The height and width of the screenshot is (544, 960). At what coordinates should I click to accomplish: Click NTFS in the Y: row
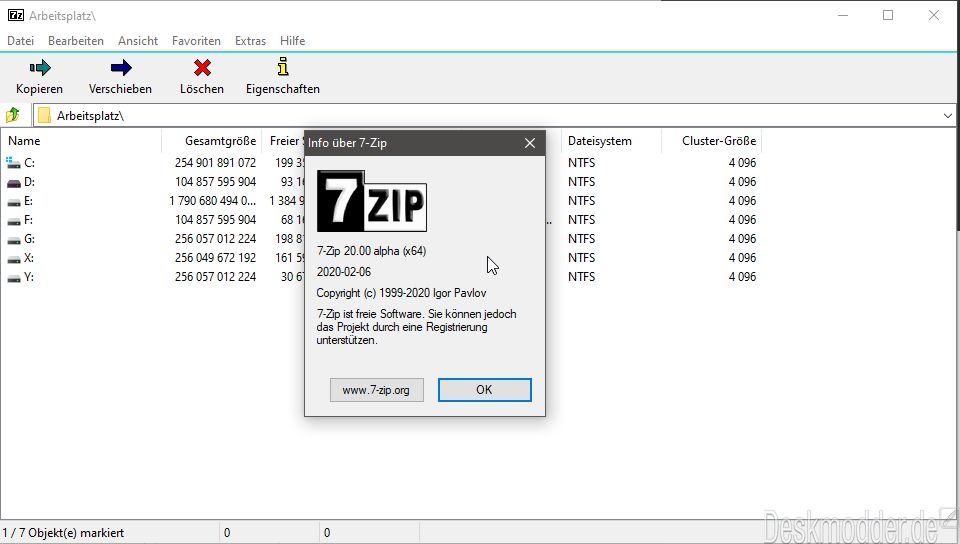pos(582,277)
